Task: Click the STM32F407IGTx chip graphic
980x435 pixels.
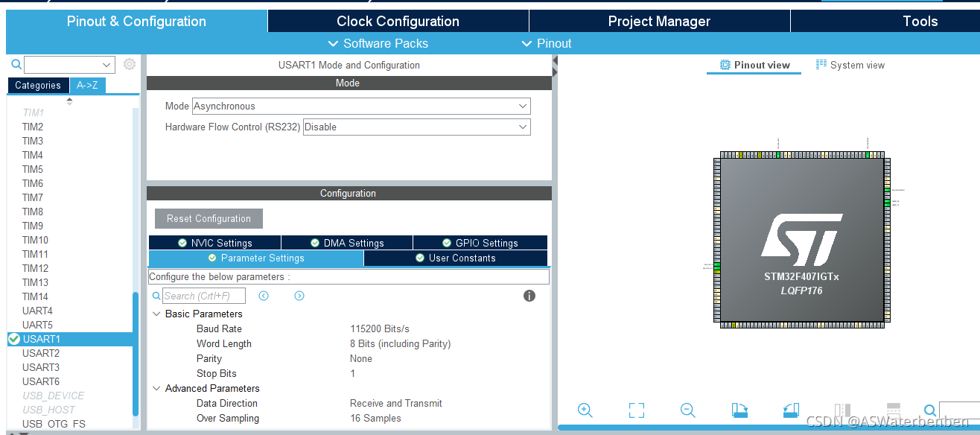Action: coord(801,238)
